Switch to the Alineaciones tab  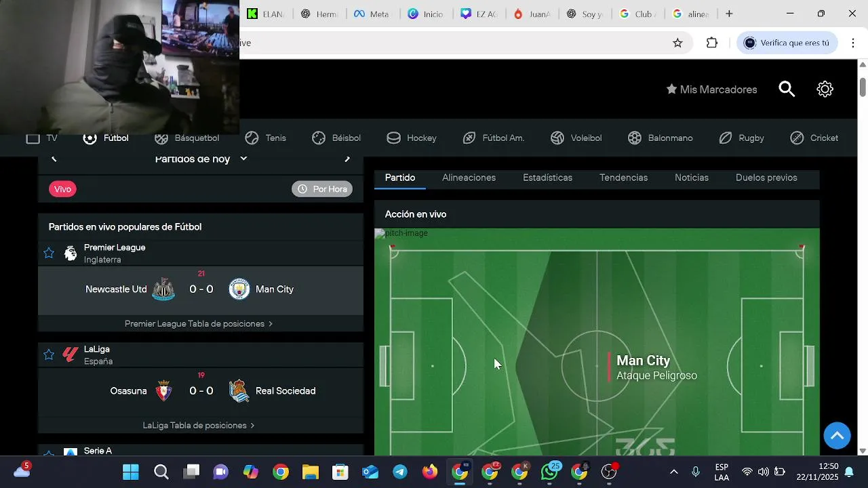(469, 178)
